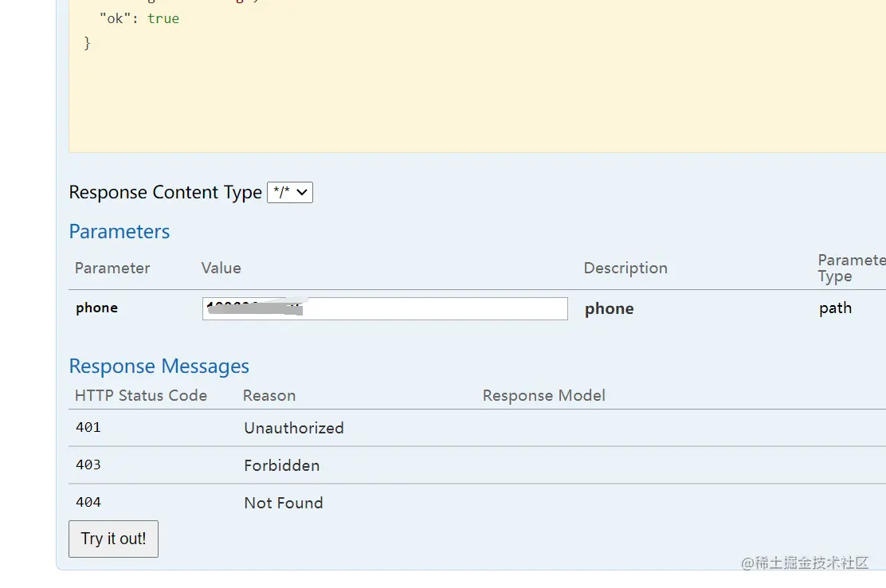Viewport: 886px width, 588px height.
Task: Click the "ok": true JSON line
Action: (139, 18)
